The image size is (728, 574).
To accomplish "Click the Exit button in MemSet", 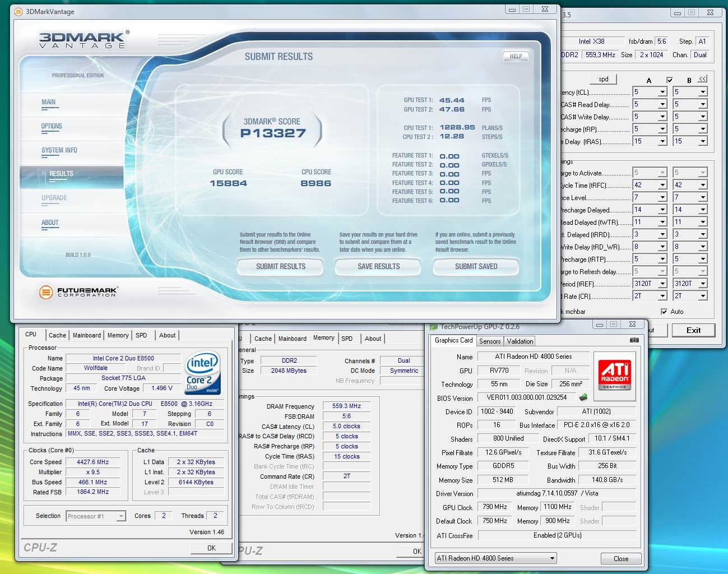I will coord(694,330).
